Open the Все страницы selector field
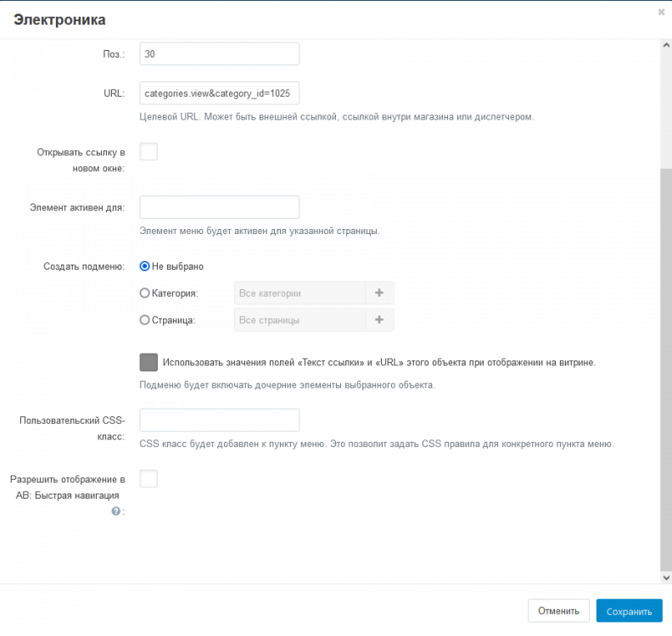Image resolution: width=672 pixels, height=636 pixels. tap(299, 320)
